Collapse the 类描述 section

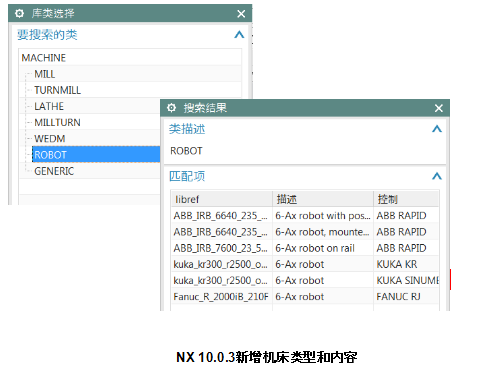437,129
